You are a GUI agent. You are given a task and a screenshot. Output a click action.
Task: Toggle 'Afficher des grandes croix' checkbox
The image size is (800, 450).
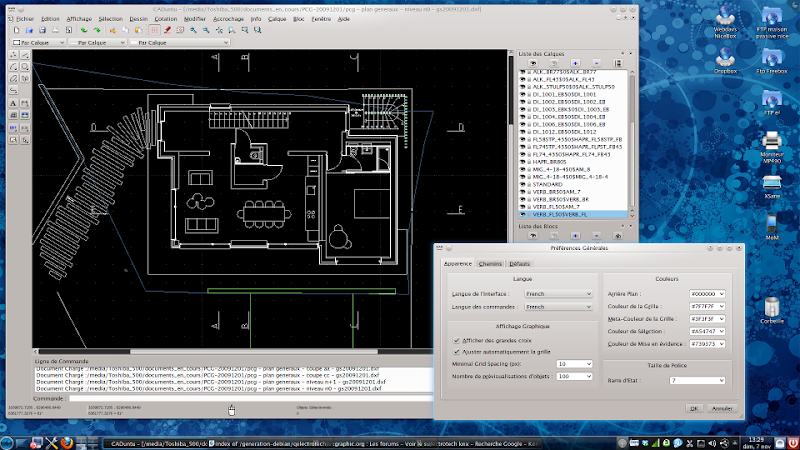(x=456, y=340)
